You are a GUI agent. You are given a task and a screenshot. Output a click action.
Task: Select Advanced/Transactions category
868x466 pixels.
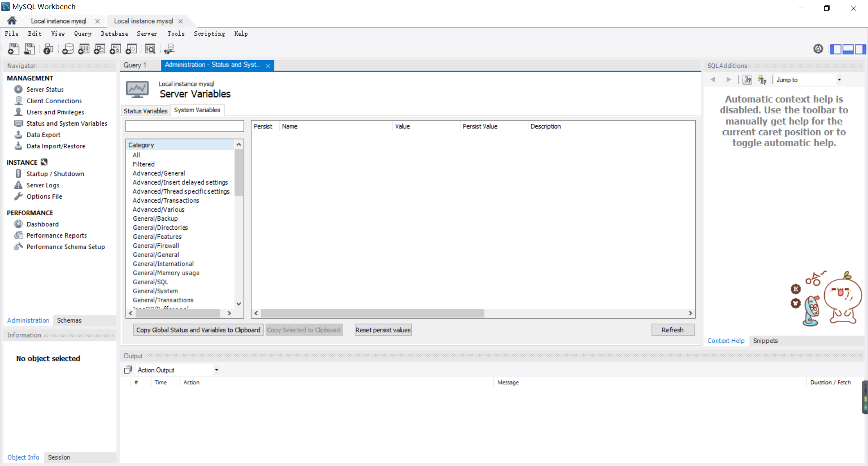point(166,200)
